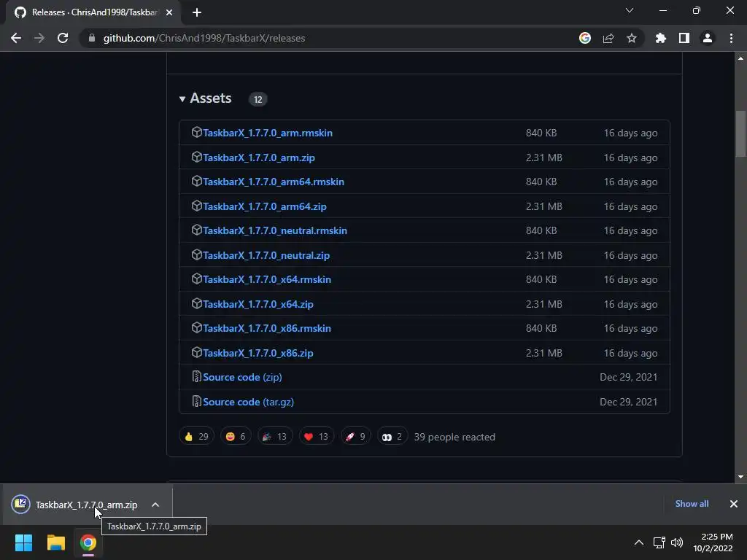
Task: Click the page scrollbar up arrow
Action: tap(741, 58)
